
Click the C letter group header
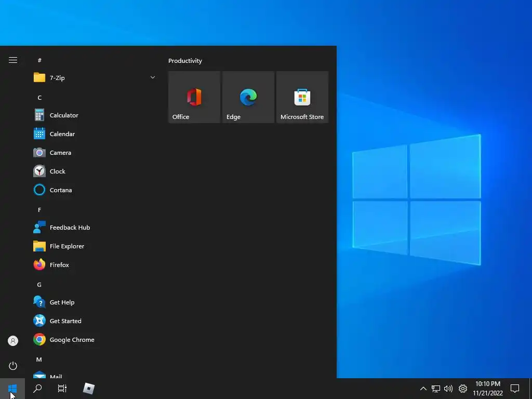click(39, 98)
